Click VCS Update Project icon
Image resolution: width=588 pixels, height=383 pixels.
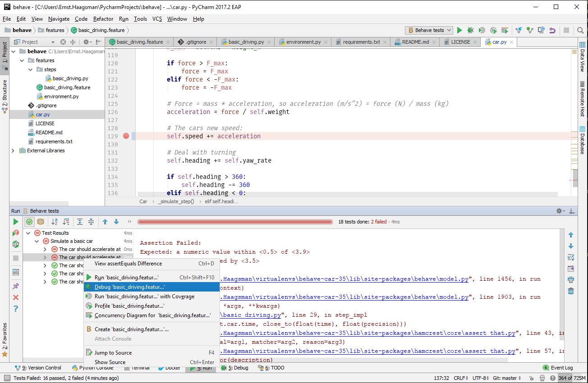pyautogui.click(x=519, y=30)
